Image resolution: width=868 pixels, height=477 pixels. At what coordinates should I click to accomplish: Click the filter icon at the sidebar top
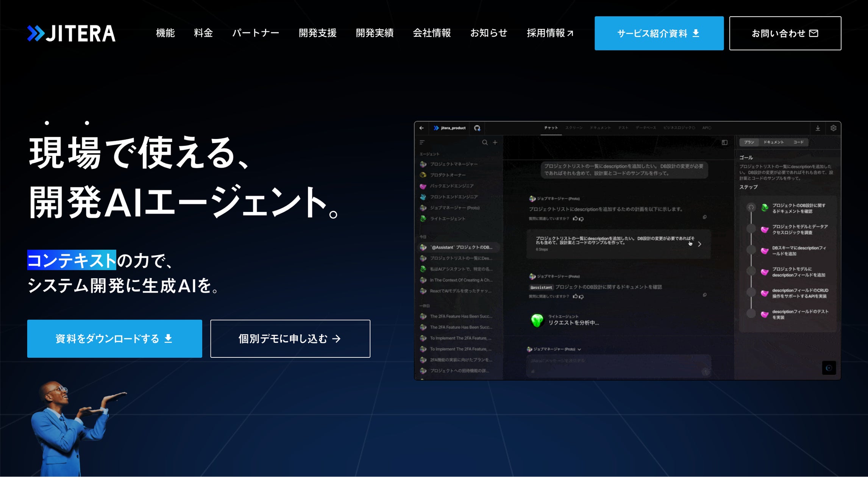(422, 142)
